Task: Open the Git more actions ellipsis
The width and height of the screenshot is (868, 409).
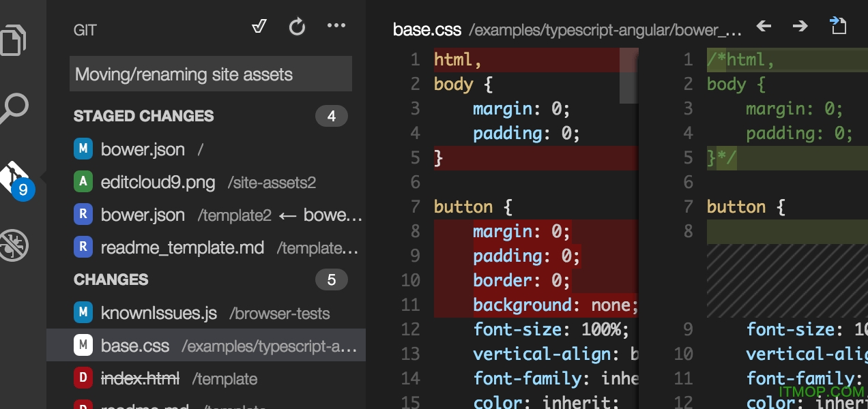Action: [x=336, y=26]
